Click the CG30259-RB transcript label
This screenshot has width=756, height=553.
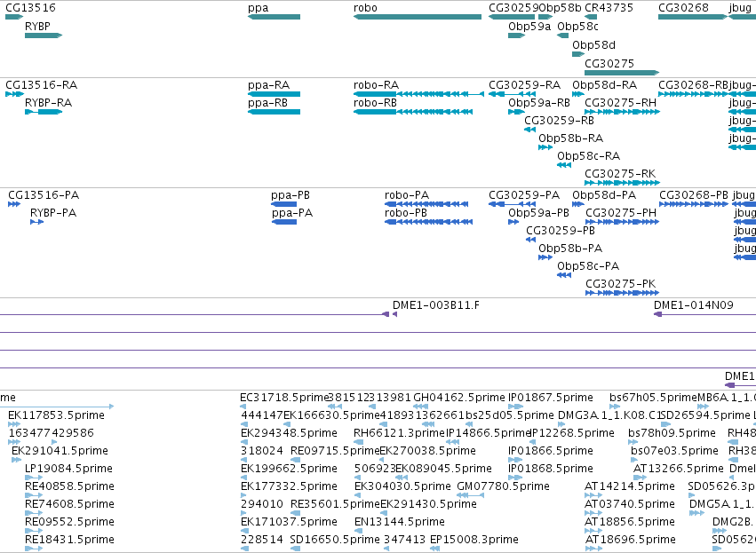pos(560,121)
